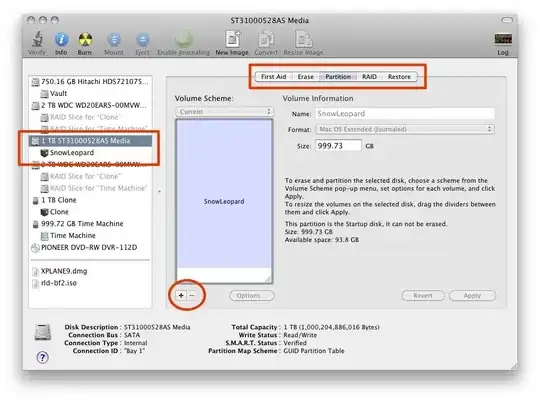Open the Volume Scheme Current dropdown
This screenshot has height=401, width=540.
(x=225, y=112)
